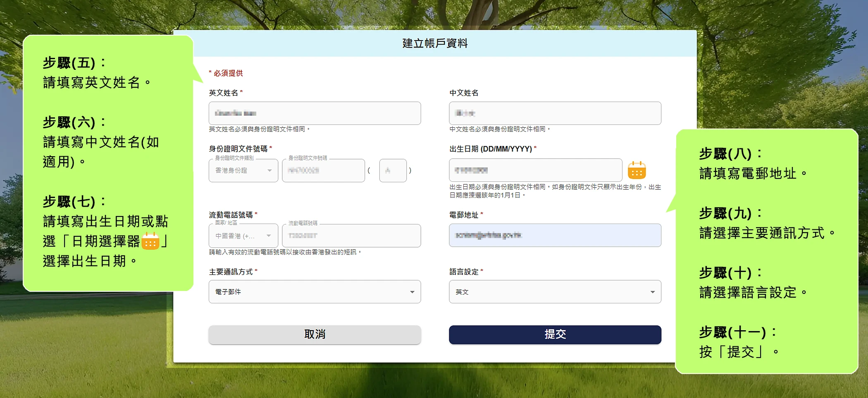Click the identity document number field
Viewport: 868px width, 398px height.
(x=323, y=170)
